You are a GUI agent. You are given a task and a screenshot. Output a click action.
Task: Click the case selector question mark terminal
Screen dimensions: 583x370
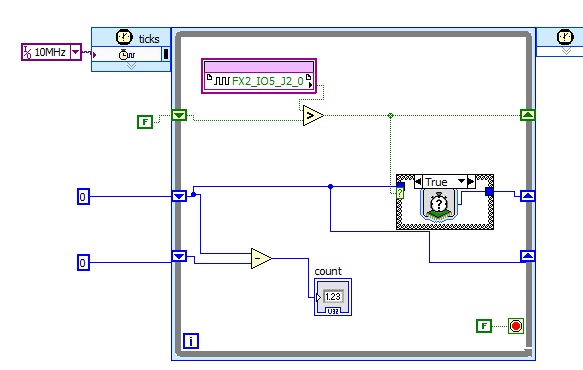tap(400, 193)
